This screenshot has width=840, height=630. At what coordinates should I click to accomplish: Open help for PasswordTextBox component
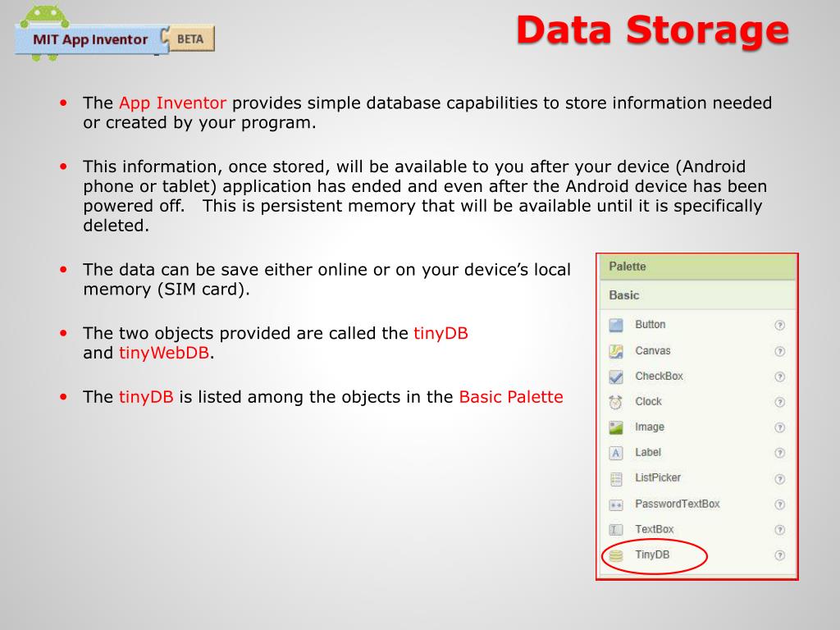point(780,504)
